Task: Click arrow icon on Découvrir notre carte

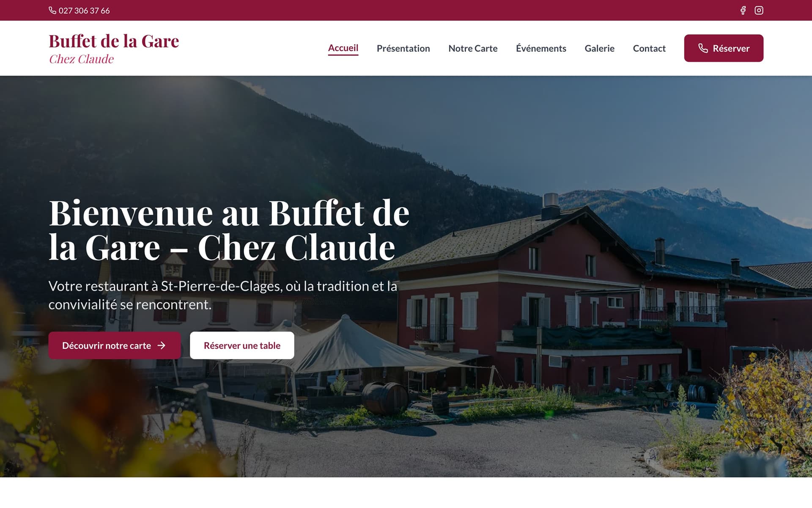Action: coord(162,345)
